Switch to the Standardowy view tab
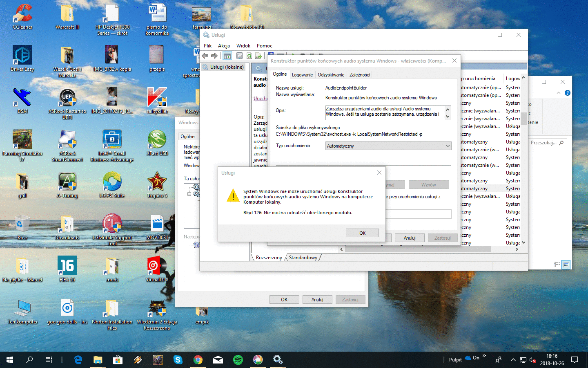Viewport: 588px width, 368px height. click(x=303, y=258)
